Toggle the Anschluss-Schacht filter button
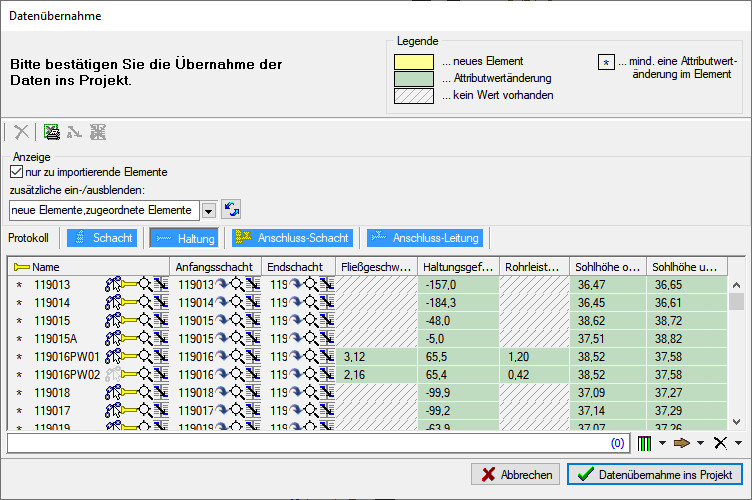 (291, 238)
